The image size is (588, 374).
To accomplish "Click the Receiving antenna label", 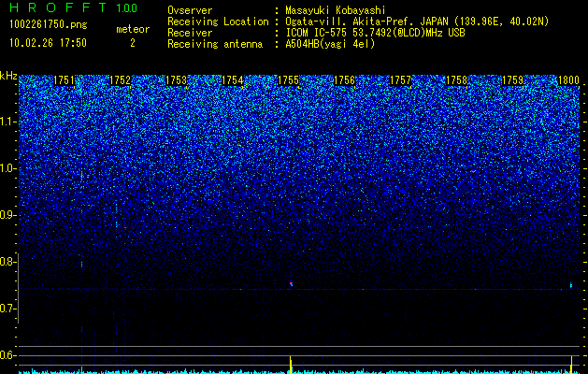I will [215, 44].
